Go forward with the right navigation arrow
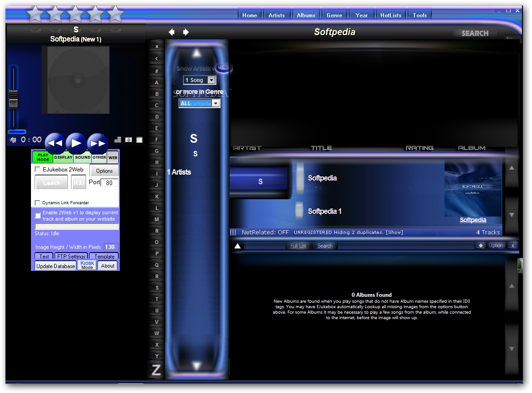532x393 pixels. tap(185, 32)
